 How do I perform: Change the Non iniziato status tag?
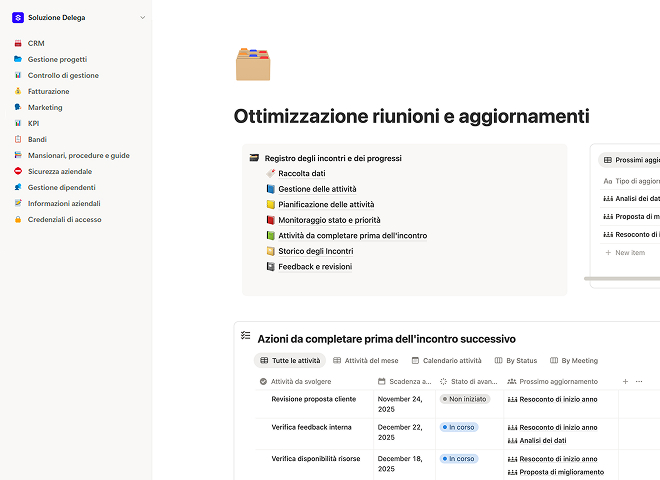click(465, 399)
